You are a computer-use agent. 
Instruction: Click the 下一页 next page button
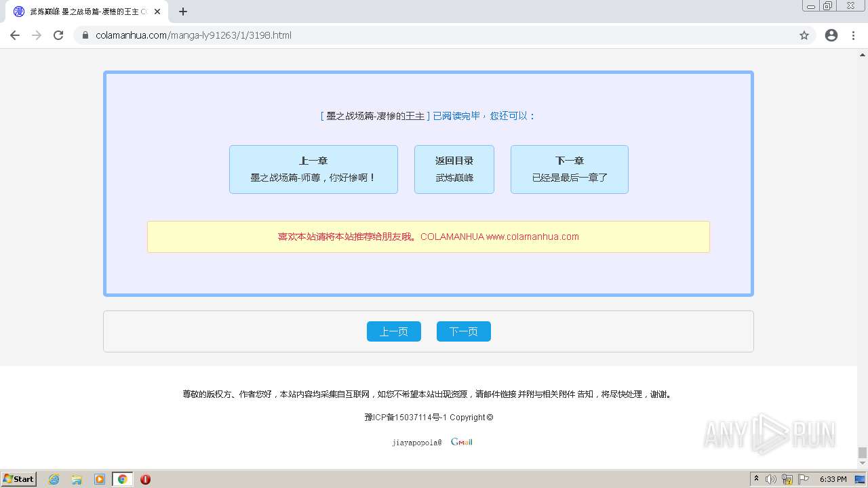pos(464,331)
